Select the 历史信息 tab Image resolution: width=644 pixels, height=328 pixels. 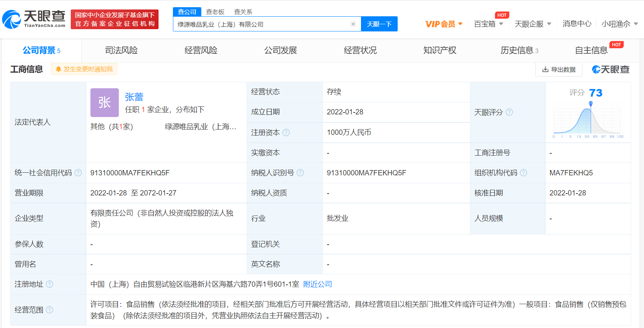[520, 50]
